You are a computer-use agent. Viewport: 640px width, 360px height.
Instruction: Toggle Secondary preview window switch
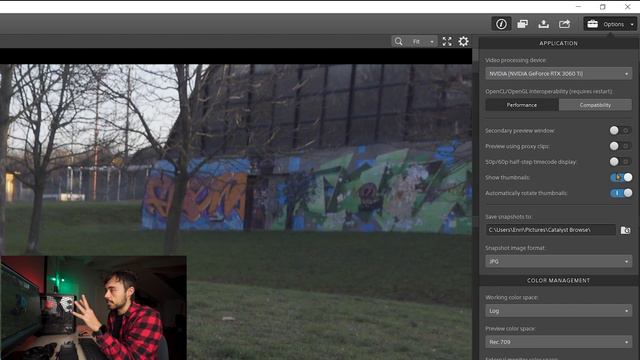point(620,130)
